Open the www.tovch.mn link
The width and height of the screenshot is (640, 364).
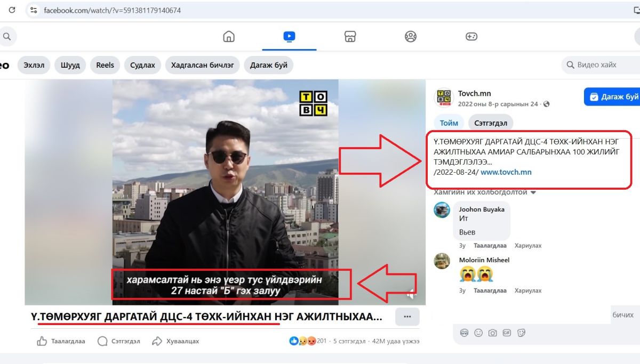click(506, 172)
